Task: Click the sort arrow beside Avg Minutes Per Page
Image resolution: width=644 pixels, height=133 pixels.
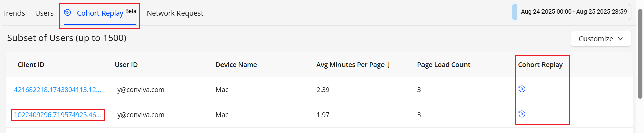Action: [389, 65]
